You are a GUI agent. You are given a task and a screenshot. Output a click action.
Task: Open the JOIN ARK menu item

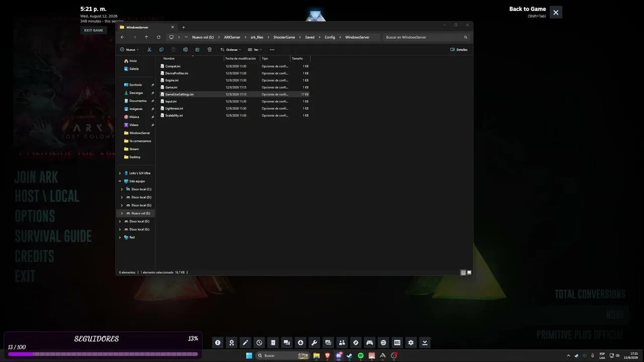(x=36, y=177)
